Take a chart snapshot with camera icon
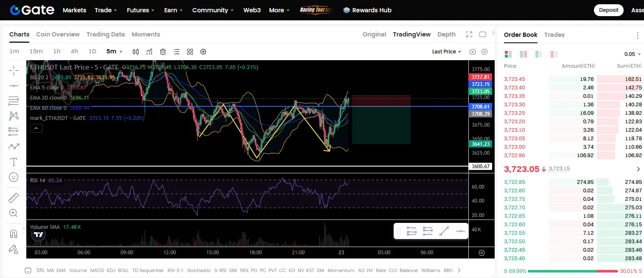 click(473, 52)
